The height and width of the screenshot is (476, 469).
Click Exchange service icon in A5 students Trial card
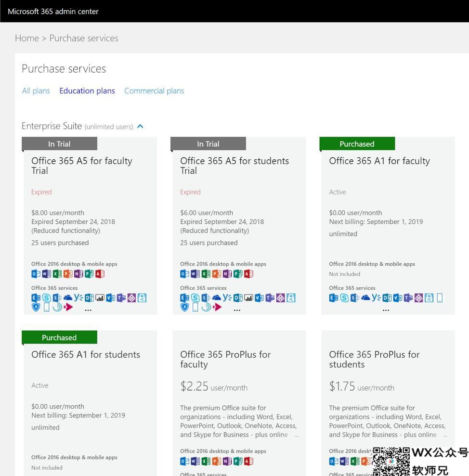[185, 298]
